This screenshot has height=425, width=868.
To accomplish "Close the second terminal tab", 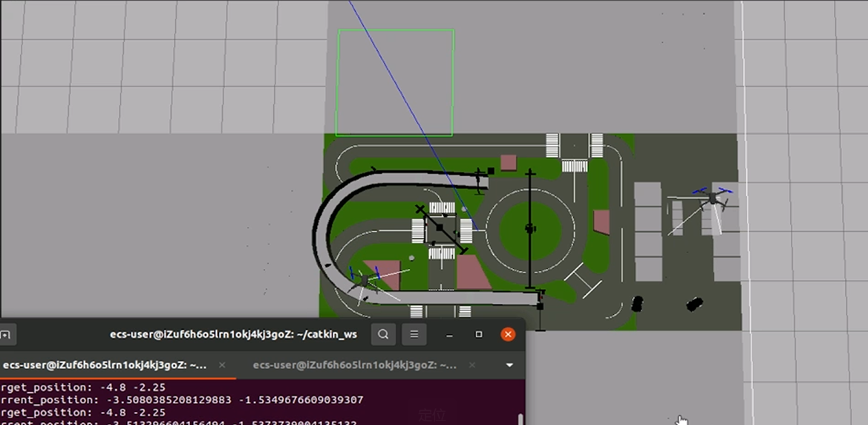I will [x=472, y=365].
